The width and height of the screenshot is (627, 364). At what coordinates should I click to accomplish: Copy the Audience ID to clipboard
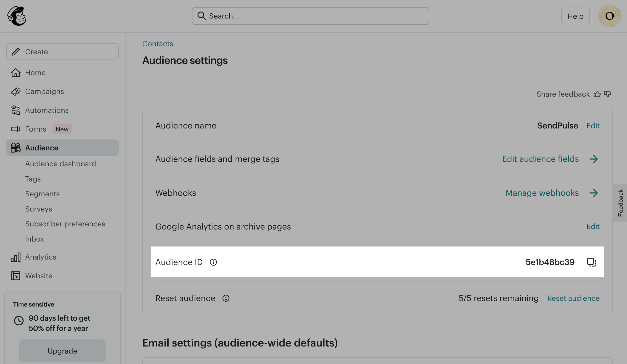click(x=591, y=262)
